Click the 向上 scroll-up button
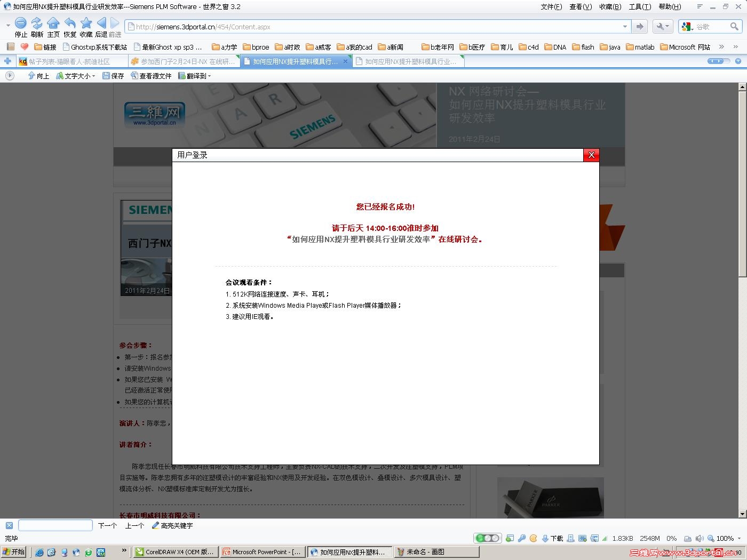Image resolution: width=747 pixels, height=560 pixels. [x=38, y=76]
